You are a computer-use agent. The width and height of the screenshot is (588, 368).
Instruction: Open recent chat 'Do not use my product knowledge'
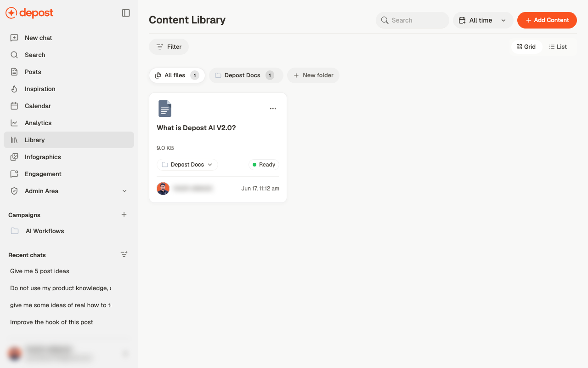61,288
